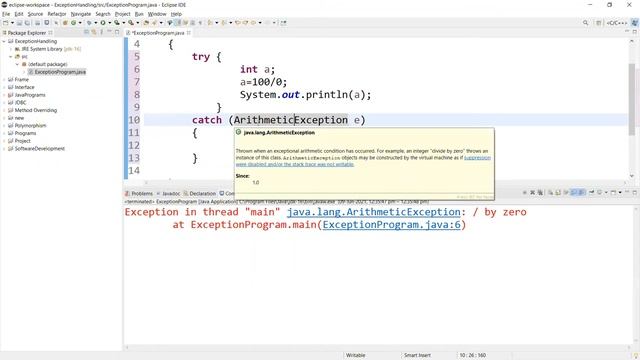Viewport: 640px width, 360px height.
Task: Open the Project menu
Action: (122, 14)
